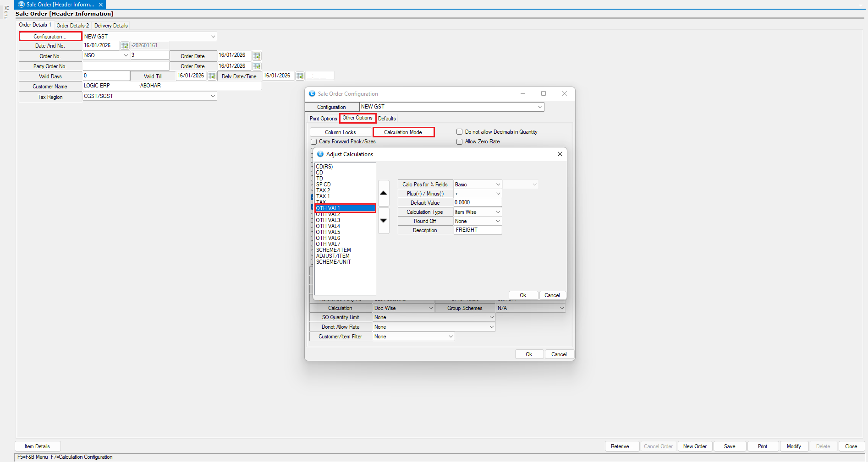Close the Adjust Calculations dialog

[560, 154]
